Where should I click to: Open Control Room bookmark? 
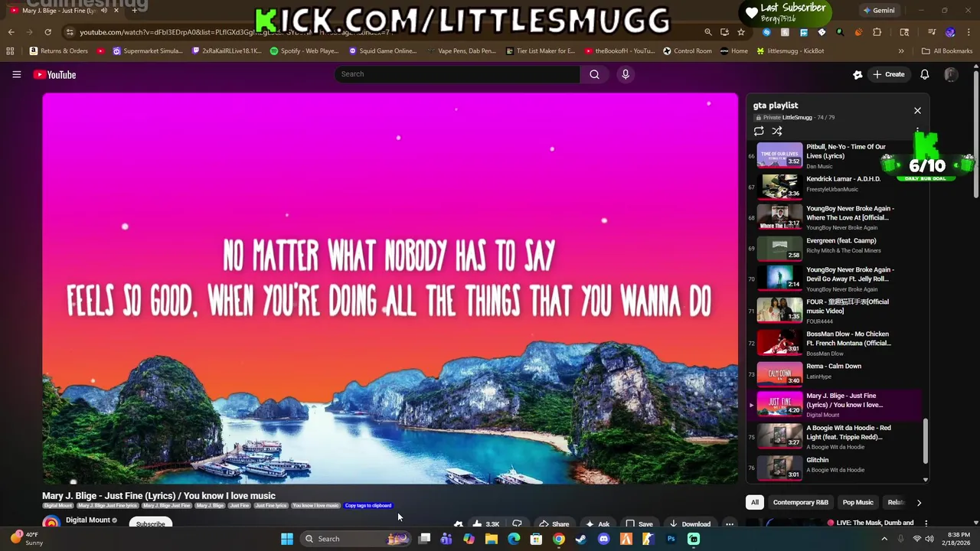(x=688, y=51)
